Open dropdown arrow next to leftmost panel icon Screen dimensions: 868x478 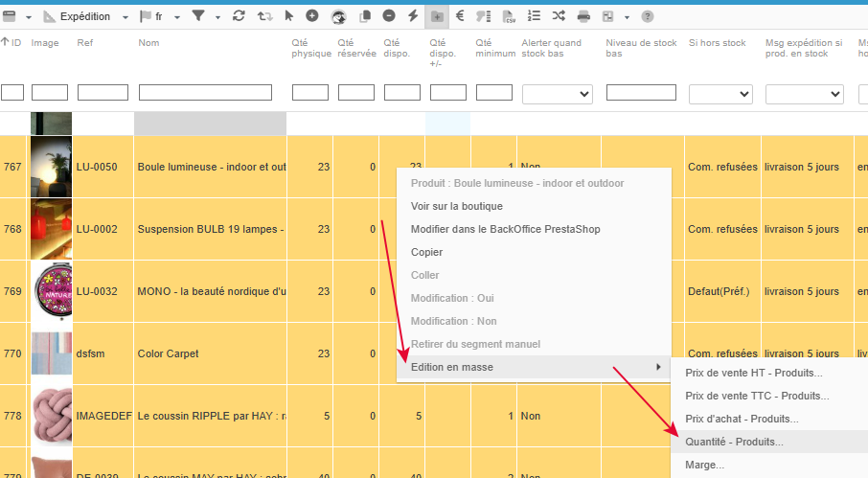click(28, 17)
